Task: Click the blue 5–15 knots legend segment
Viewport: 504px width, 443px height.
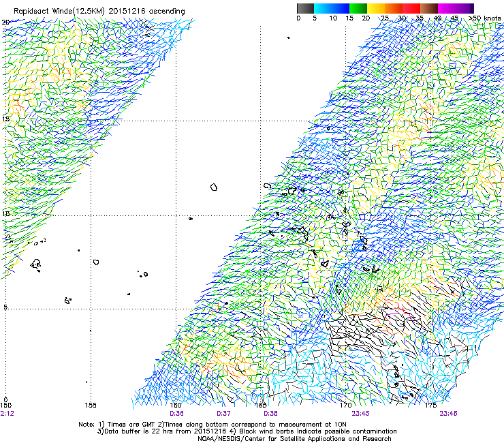Action: click(x=332, y=8)
